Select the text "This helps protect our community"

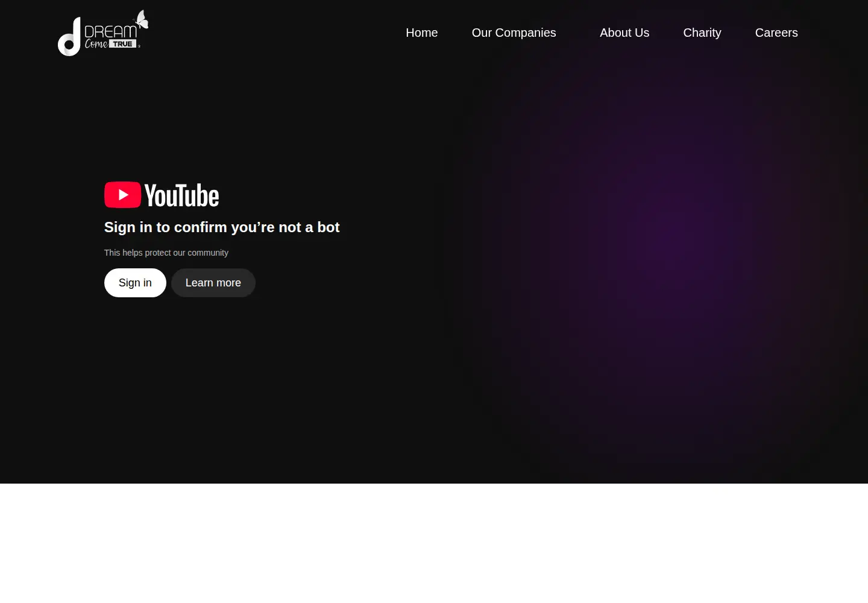point(166,253)
